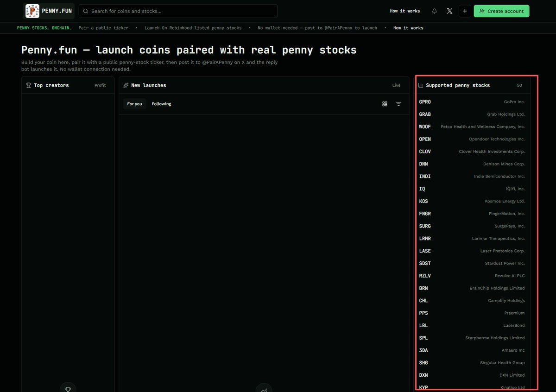556x392 pixels.
Task: Select the CLOV Clover Health row
Action: coord(472,152)
